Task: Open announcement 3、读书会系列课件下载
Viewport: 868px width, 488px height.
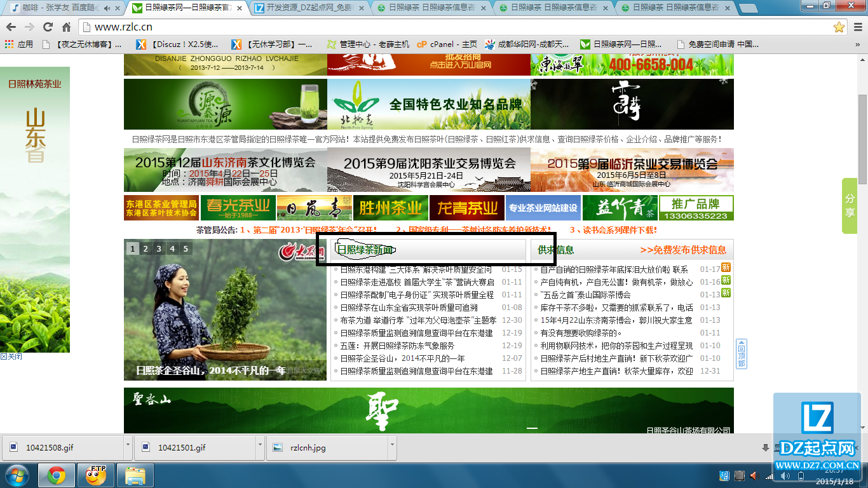Action: click(x=613, y=230)
